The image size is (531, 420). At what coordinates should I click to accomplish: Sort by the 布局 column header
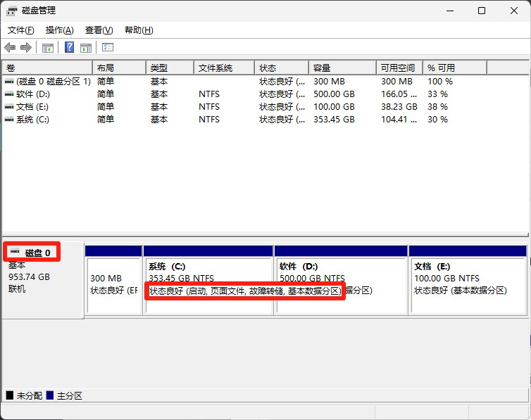pos(119,68)
